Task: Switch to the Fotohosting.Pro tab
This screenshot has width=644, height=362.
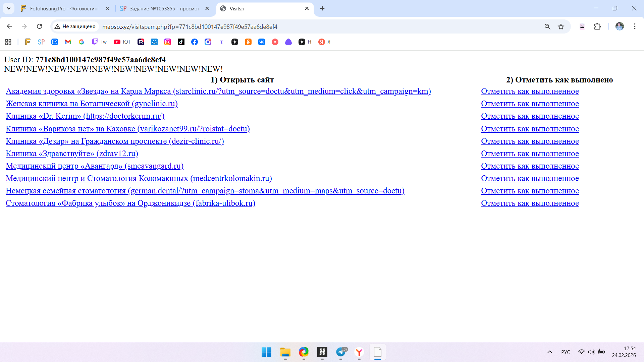Action: [64, 8]
